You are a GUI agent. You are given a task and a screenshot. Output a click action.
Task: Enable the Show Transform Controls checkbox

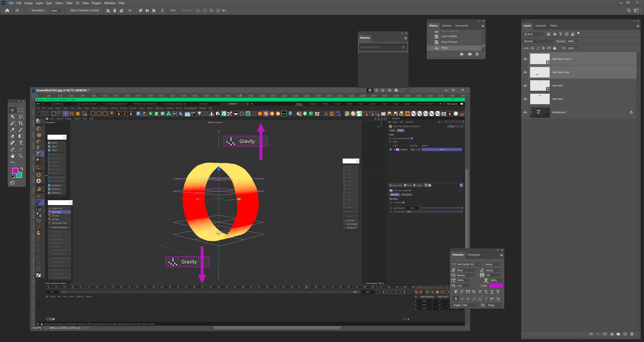(x=68, y=11)
